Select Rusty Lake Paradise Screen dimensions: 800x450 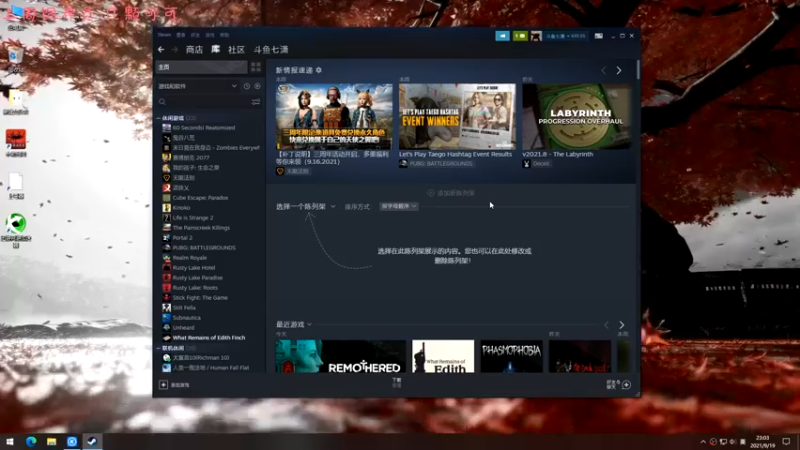[197, 278]
